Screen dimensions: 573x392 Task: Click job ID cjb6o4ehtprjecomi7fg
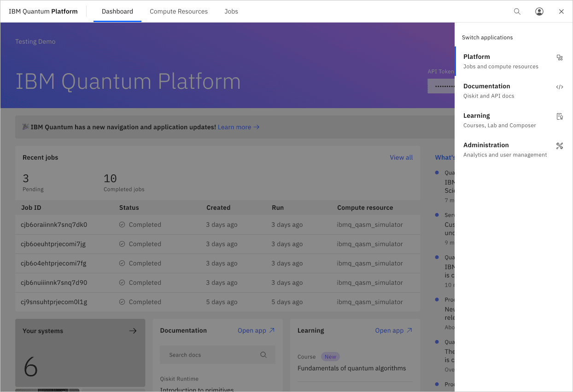click(x=53, y=263)
